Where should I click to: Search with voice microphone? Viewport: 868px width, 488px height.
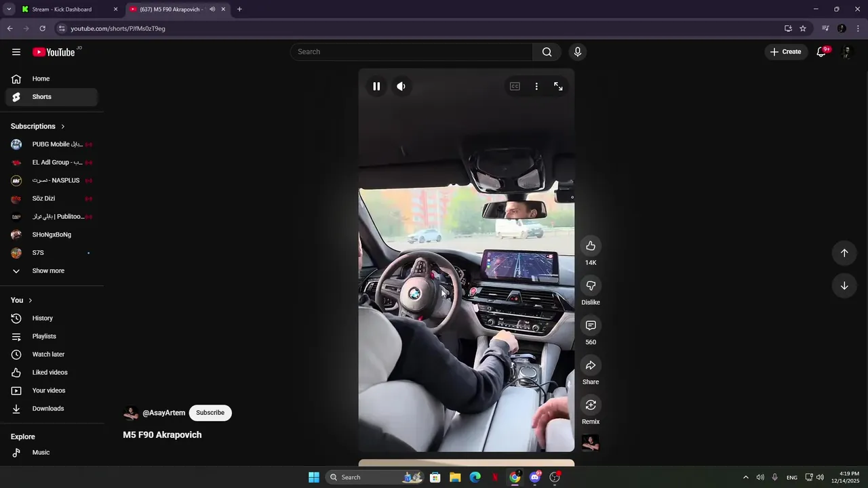point(578,52)
